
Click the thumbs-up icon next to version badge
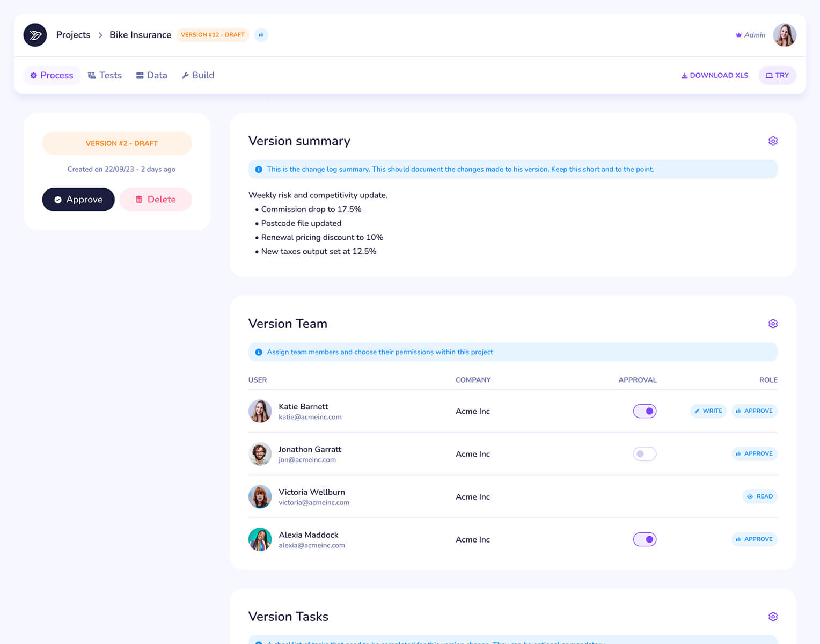coord(261,35)
